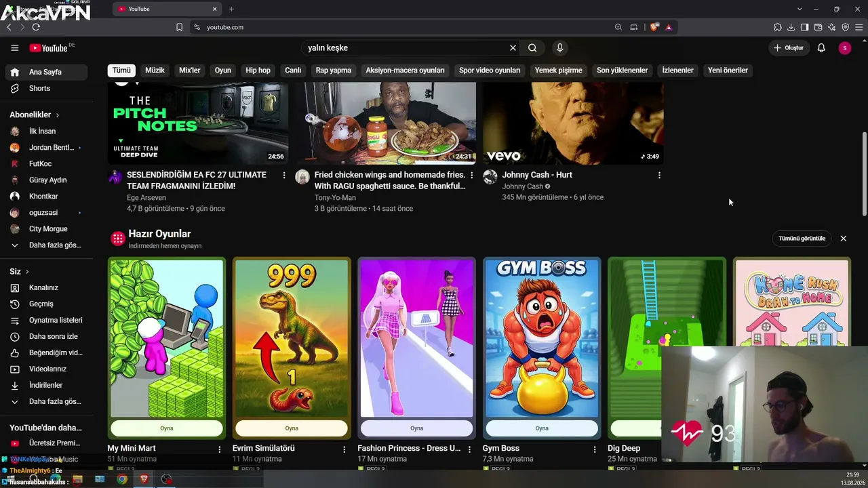Click Oyna under Evrim Simülatörü
This screenshot has width=868, height=488.
click(x=292, y=428)
